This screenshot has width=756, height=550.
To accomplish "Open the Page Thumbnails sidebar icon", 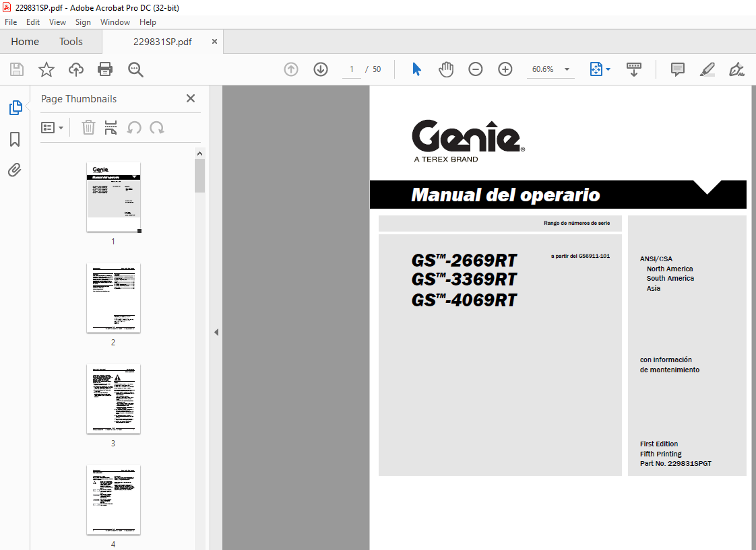I will coord(15,108).
